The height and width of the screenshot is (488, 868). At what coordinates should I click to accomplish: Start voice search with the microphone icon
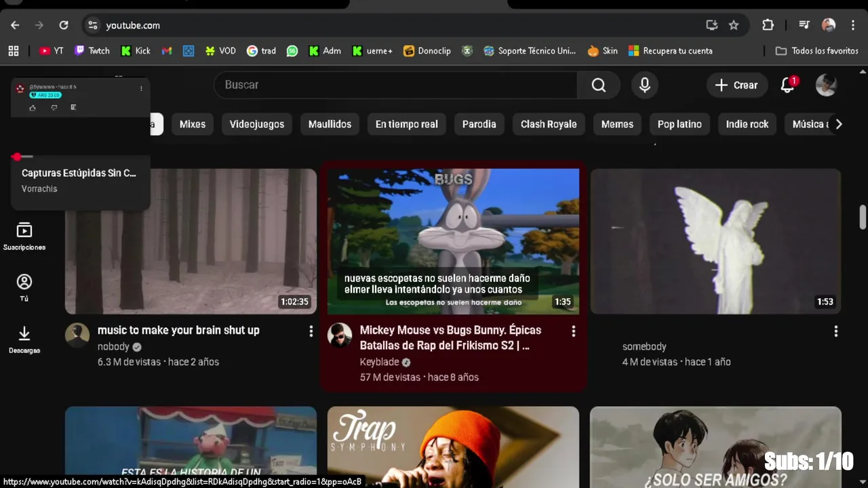[x=645, y=85]
